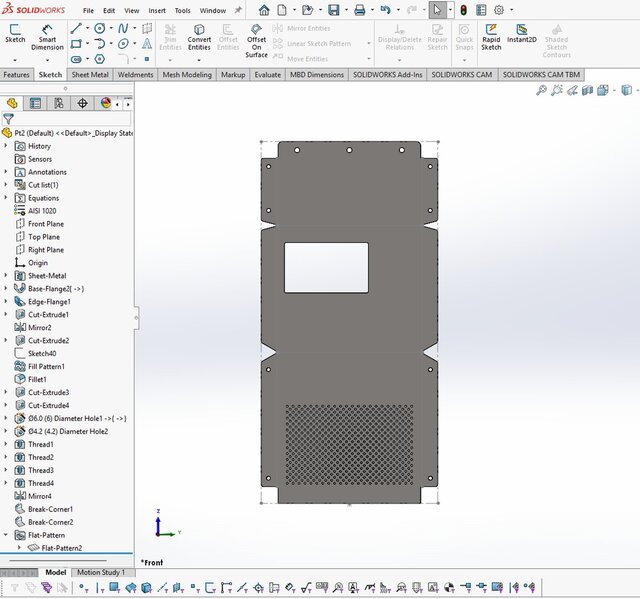Select the Circle sketch tool
Viewport: 640px width, 599px height.
[x=100, y=28]
